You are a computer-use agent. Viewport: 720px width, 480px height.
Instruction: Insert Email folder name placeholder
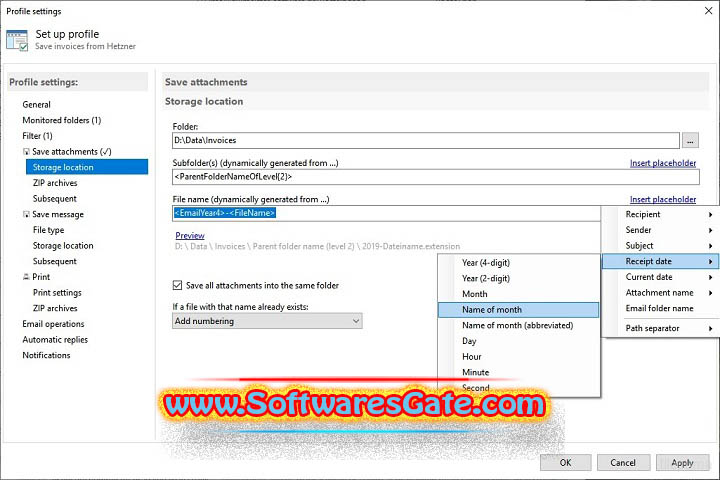point(660,308)
